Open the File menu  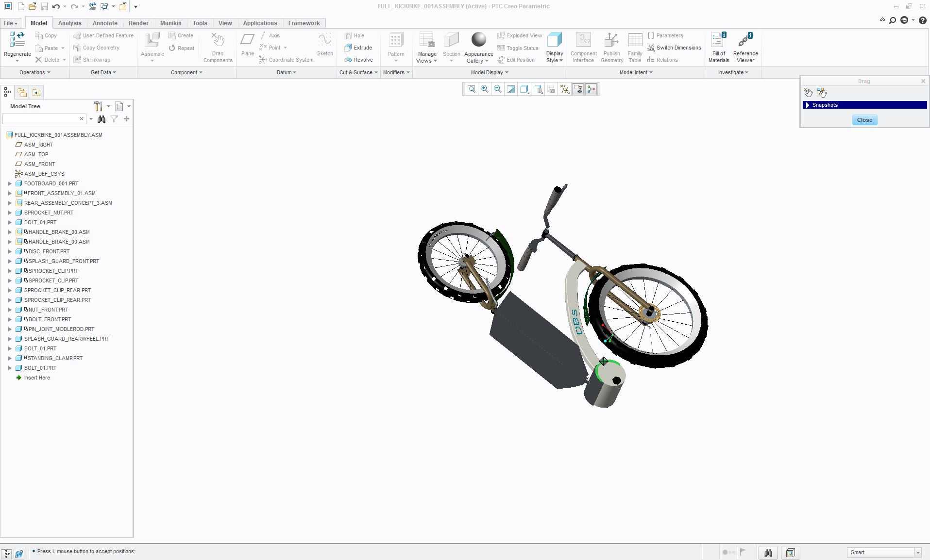click(x=10, y=23)
